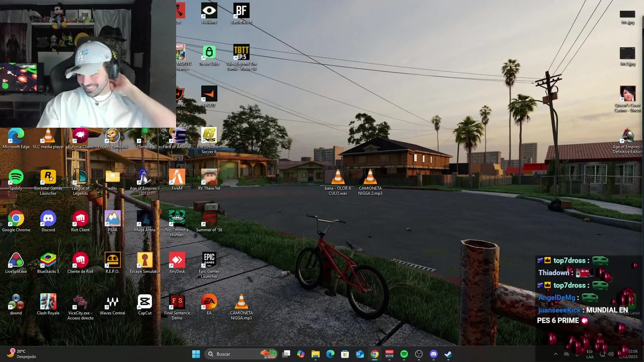Open VLC media player desktop shortcut
This screenshot has height=362, width=644.
(x=48, y=138)
